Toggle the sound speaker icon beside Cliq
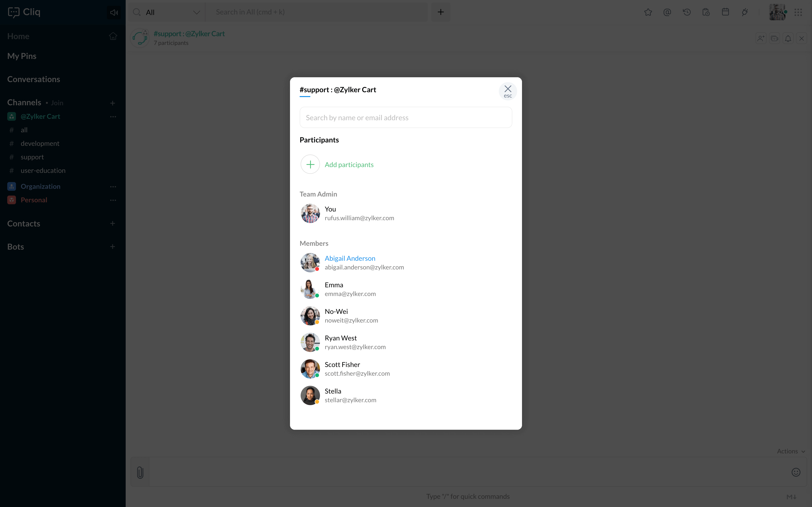812x507 pixels. tap(114, 13)
